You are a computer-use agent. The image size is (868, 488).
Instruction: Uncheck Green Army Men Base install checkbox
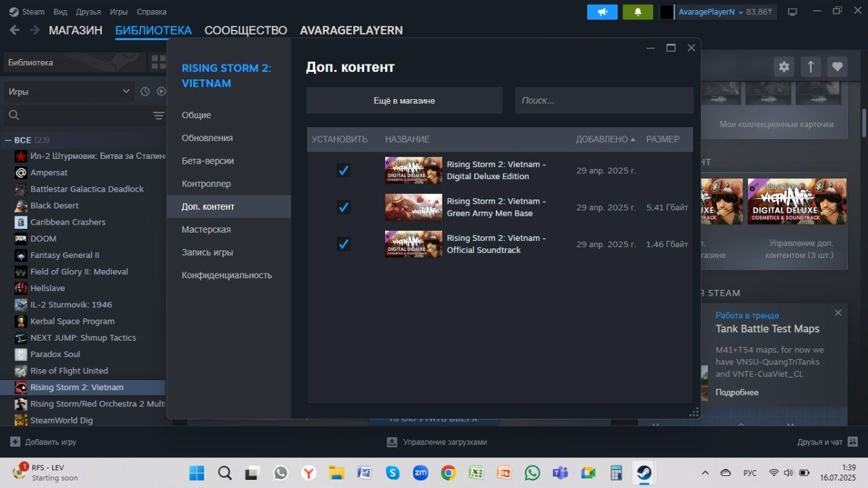pos(344,207)
